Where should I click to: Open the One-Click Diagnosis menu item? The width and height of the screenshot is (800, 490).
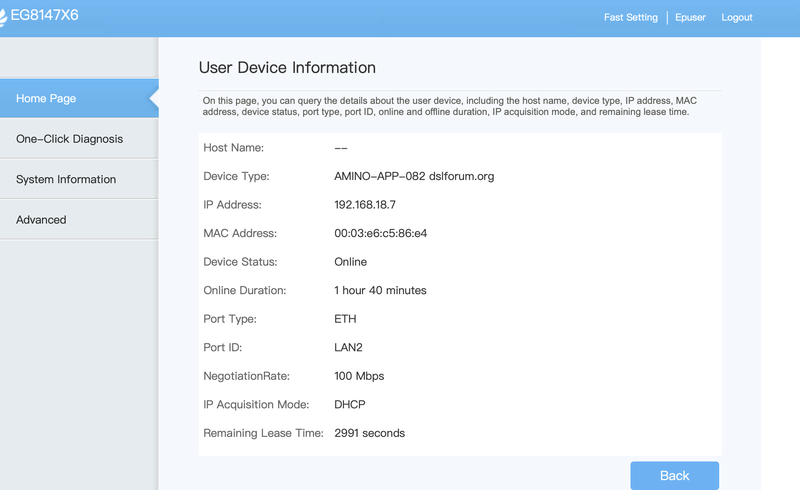point(70,139)
